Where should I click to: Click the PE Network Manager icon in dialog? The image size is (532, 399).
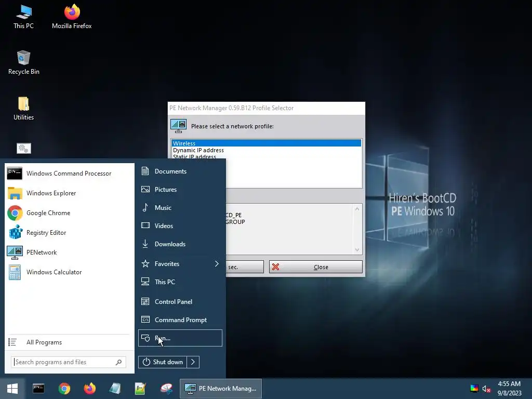(x=179, y=126)
